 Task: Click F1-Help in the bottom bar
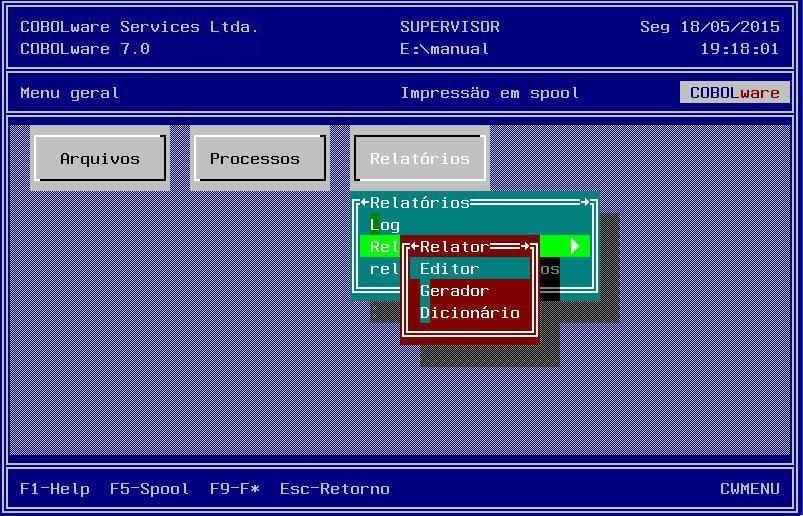55,488
